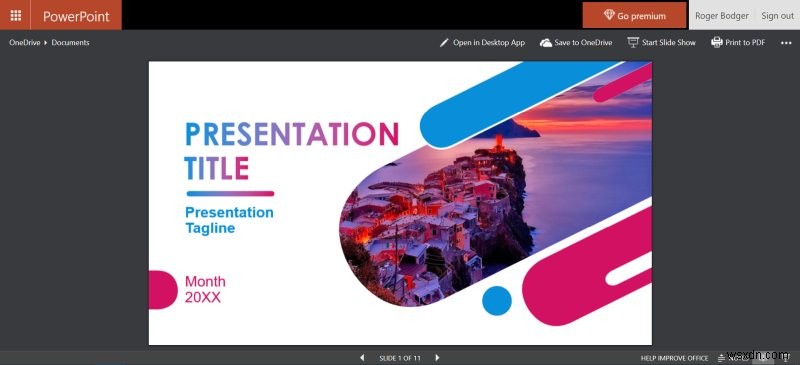Open Roger Bodger account name

tap(722, 16)
